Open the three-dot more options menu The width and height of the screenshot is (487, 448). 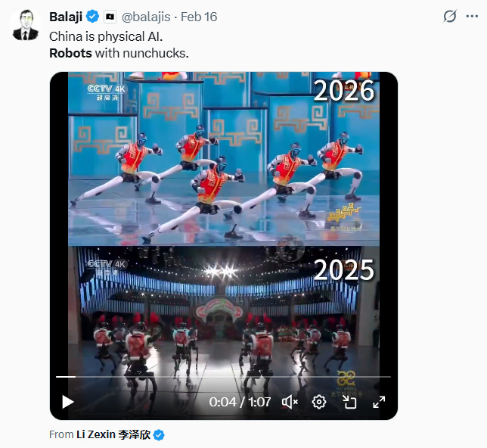click(472, 16)
